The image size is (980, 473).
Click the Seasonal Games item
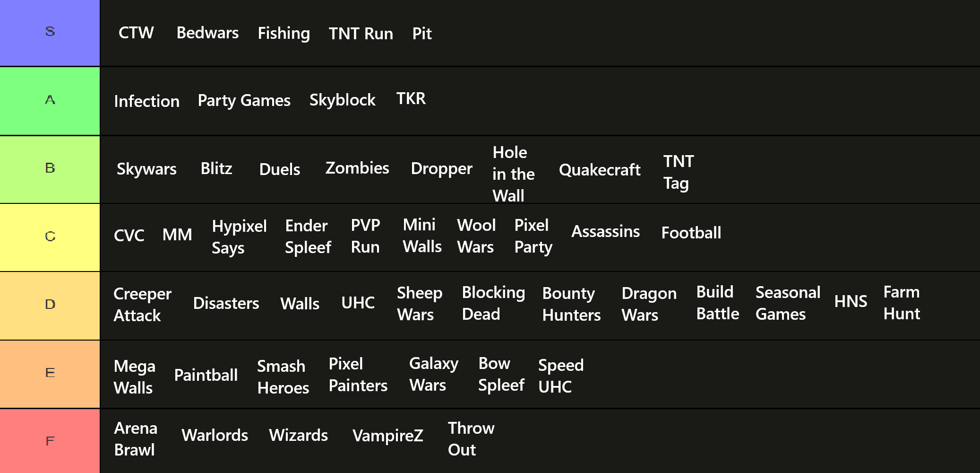(x=788, y=303)
